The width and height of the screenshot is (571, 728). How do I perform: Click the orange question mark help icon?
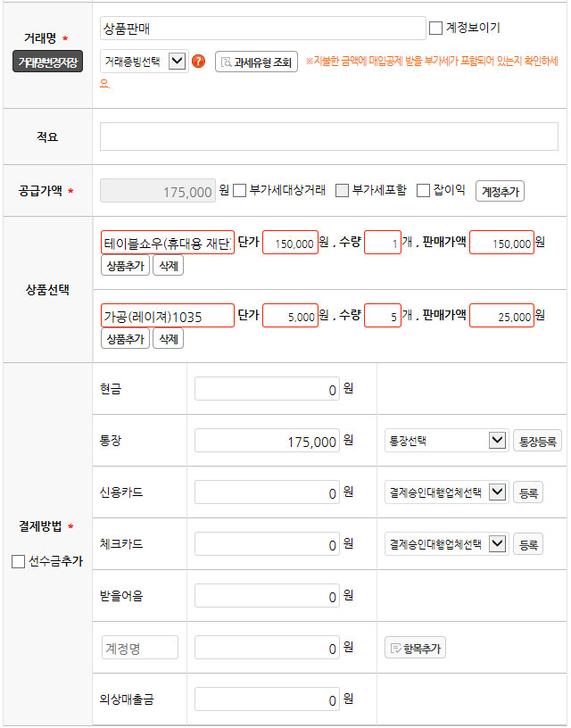[198, 62]
